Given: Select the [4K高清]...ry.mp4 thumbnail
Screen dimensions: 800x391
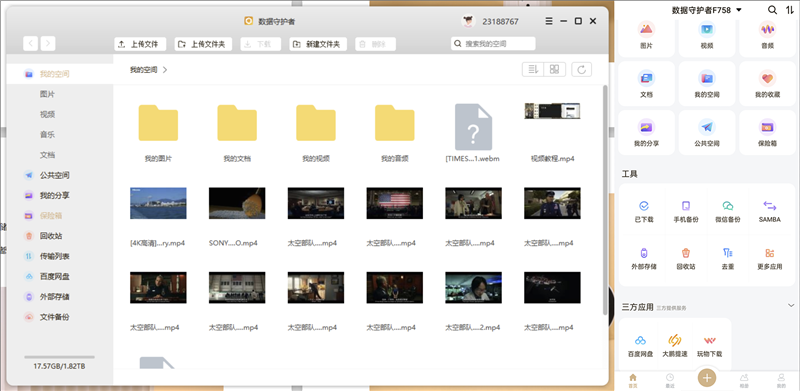Looking at the screenshot, I should [158, 203].
